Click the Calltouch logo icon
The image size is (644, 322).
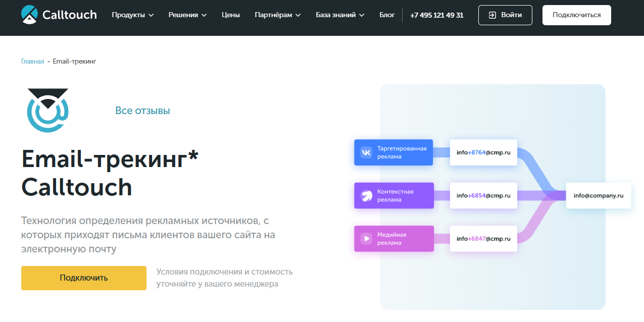30,15
